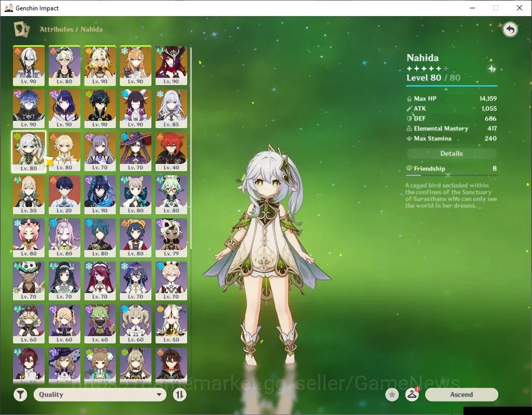Click the DEF 686 stat row
532x415 pixels.
[452, 118]
